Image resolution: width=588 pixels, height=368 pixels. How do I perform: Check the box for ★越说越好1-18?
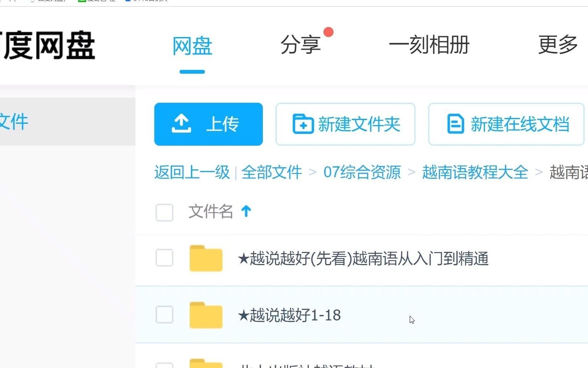point(164,315)
